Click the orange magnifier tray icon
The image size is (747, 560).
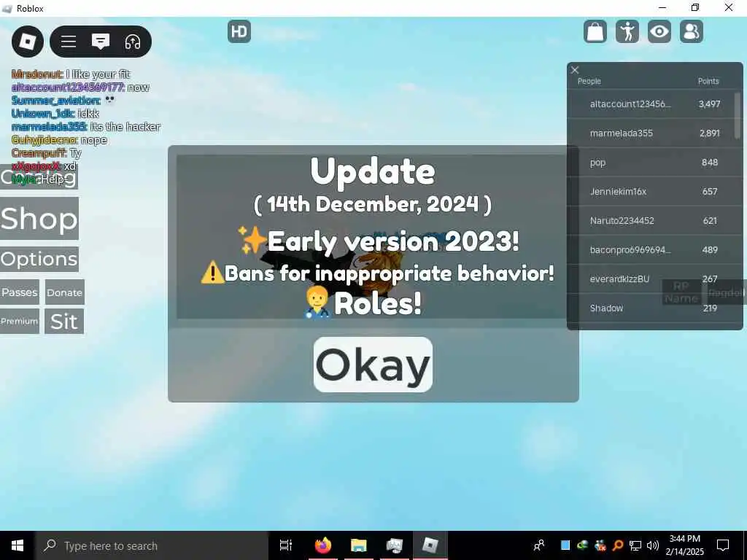tap(617, 545)
